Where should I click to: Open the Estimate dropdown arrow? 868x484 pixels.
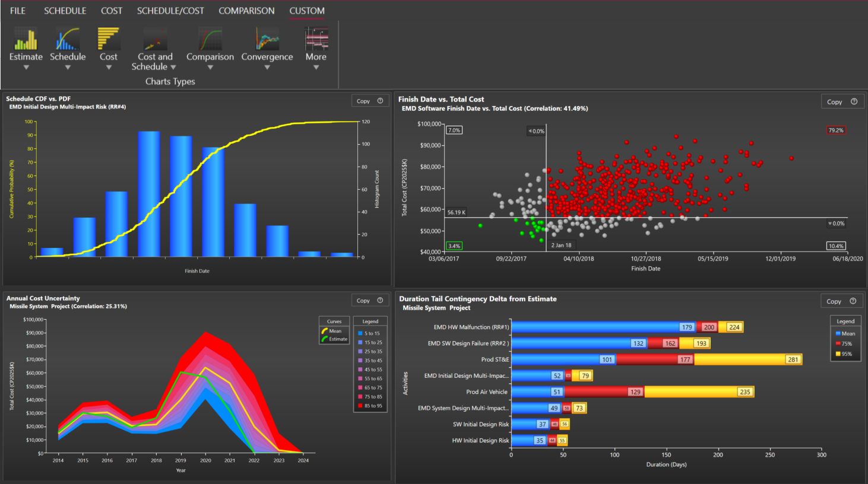(x=26, y=67)
